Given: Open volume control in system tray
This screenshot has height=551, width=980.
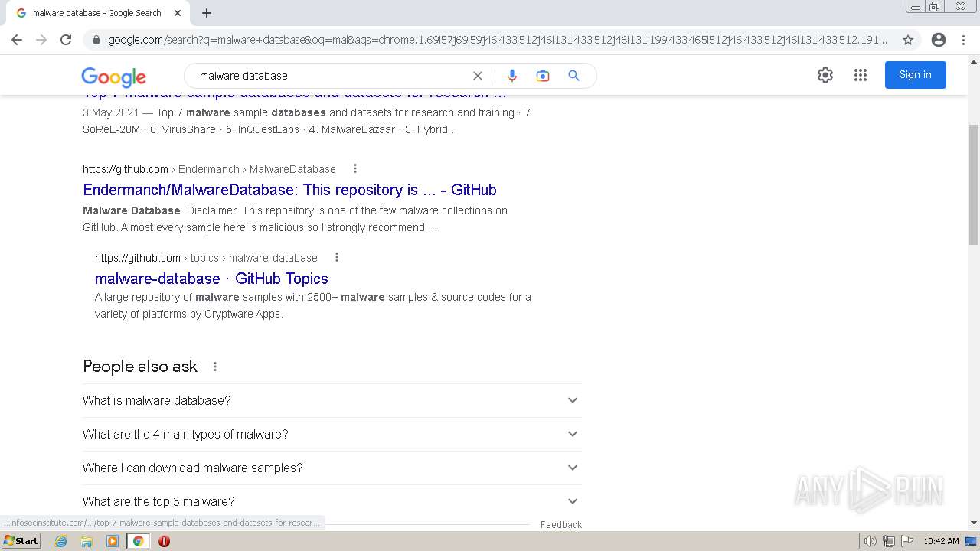Looking at the screenshot, I should click(870, 541).
